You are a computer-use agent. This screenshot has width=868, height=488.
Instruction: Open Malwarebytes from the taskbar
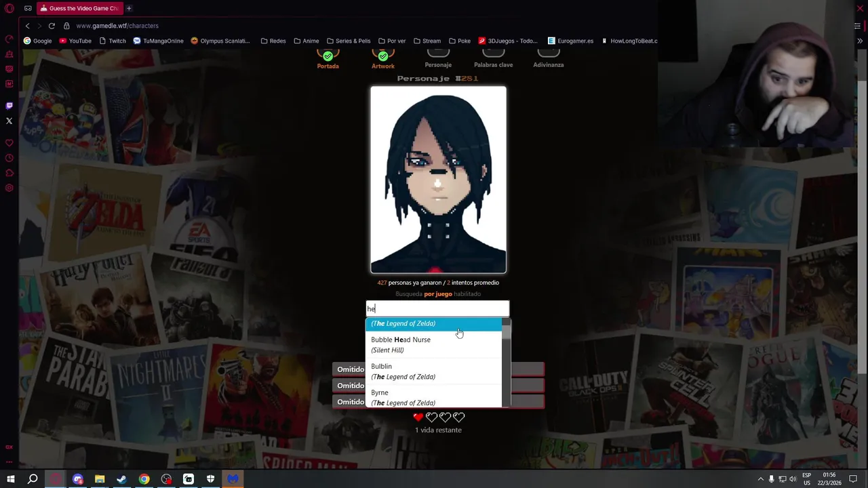pos(233,479)
